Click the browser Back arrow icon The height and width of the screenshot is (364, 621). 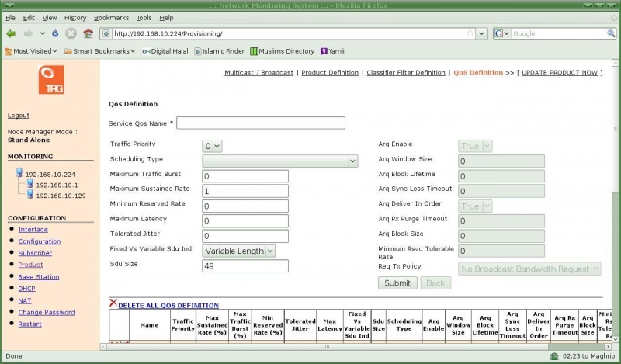pos(11,33)
